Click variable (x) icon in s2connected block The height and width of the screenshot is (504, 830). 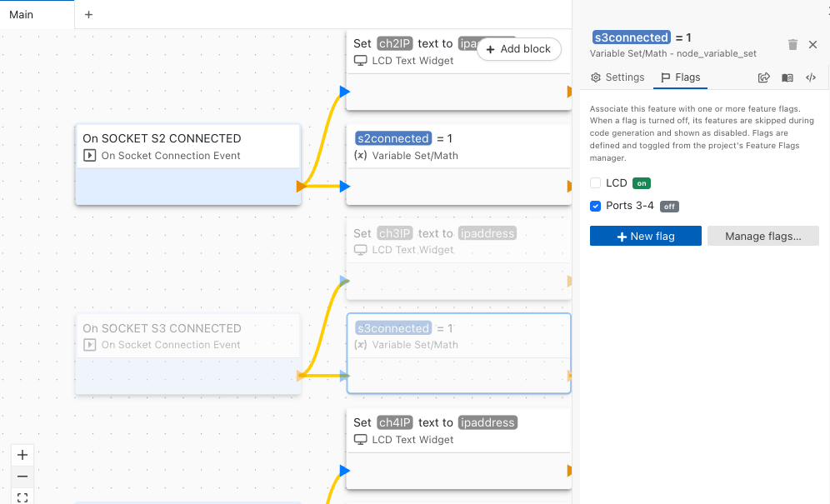tap(361, 156)
